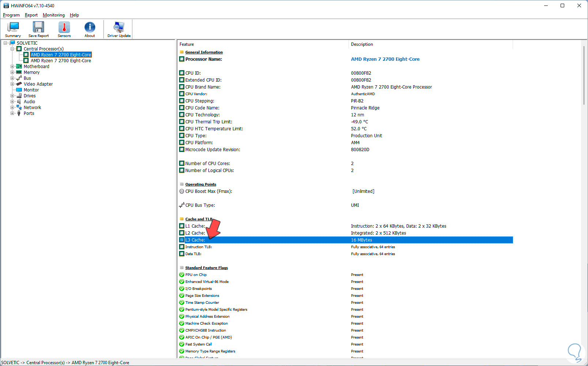Click the Bus icon in device tree
The height and width of the screenshot is (366, 588).
click(x=19, y=78)
